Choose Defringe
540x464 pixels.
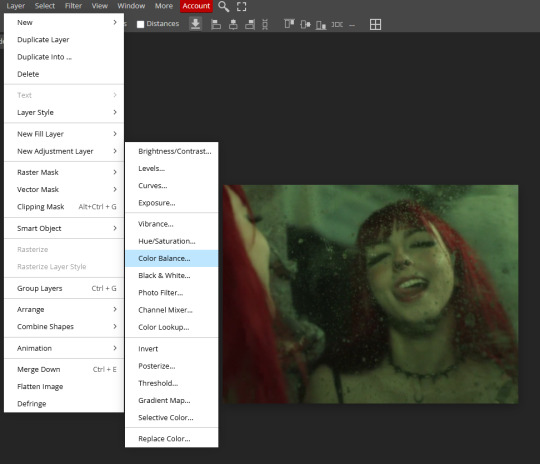click(x=64, y=404)
